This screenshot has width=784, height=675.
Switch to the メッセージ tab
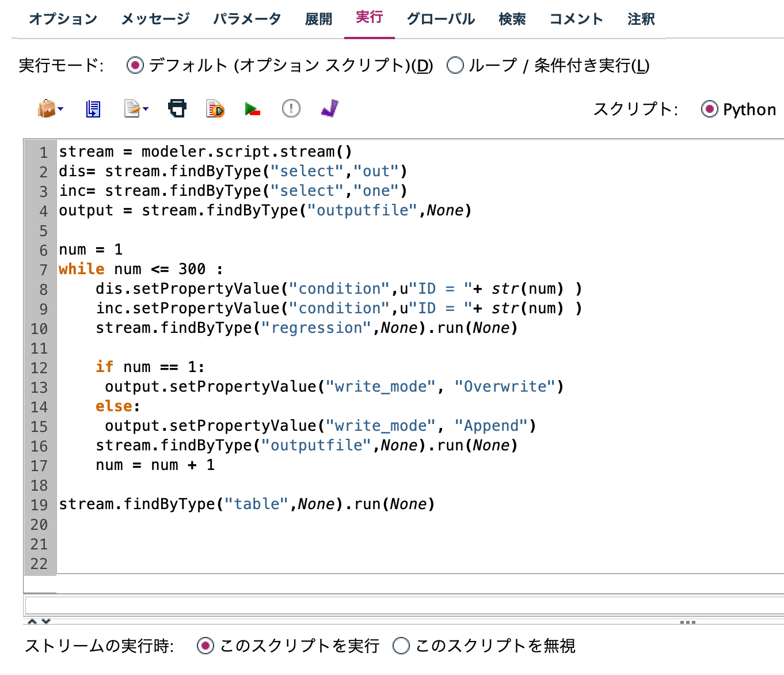coord(154,19)
